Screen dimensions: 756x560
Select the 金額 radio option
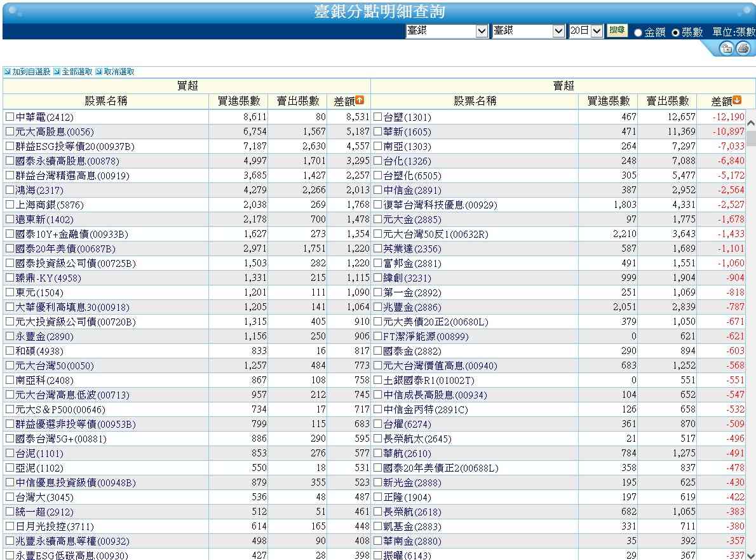click(638, 32)
